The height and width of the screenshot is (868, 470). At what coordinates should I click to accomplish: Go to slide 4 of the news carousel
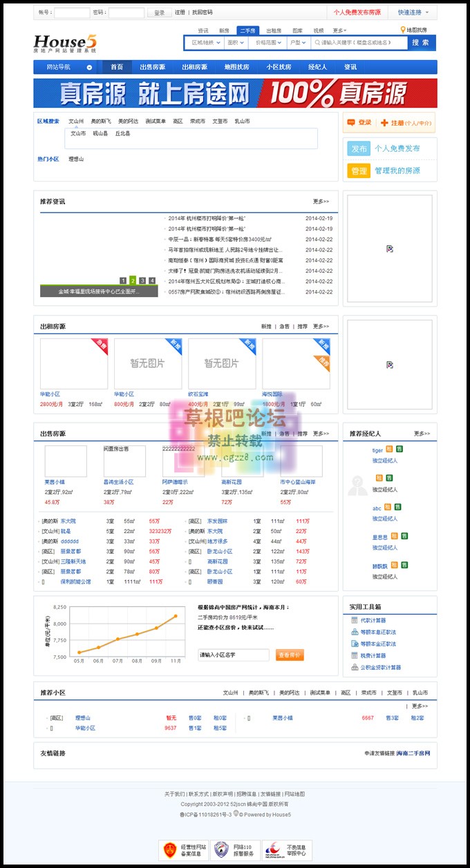152,280
